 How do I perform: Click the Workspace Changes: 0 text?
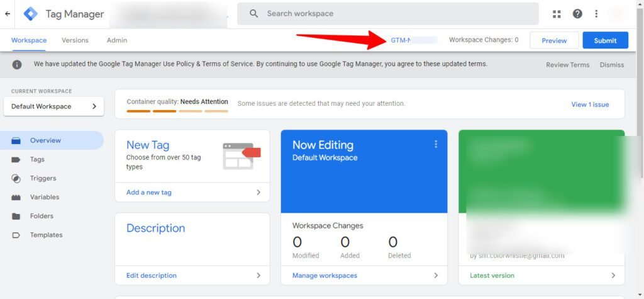[484, 40]
